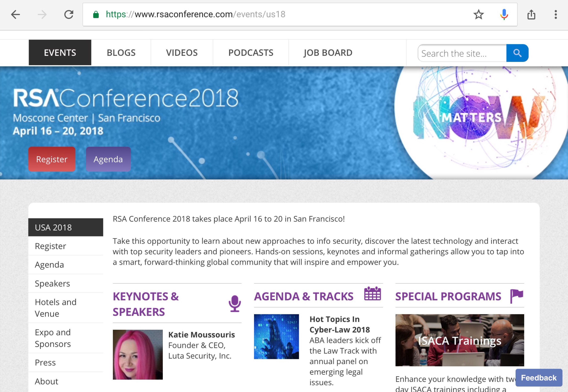568x392 pixels.
Task: Open the ISACA Trainings image
Action: (460, 340)
